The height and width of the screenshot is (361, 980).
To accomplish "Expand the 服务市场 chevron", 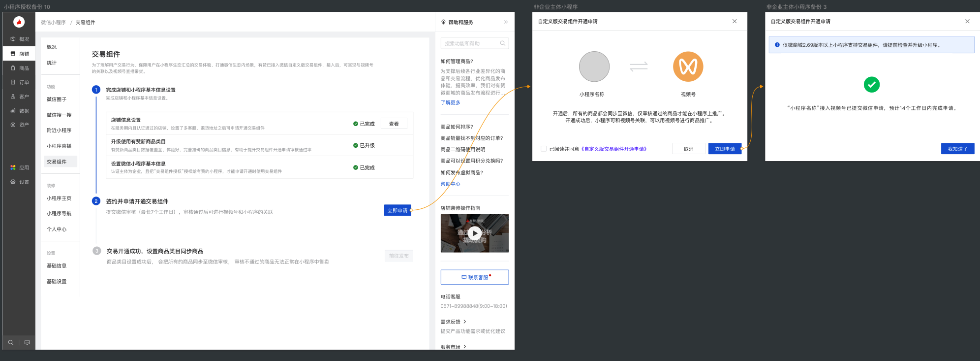I will [465, 347].
